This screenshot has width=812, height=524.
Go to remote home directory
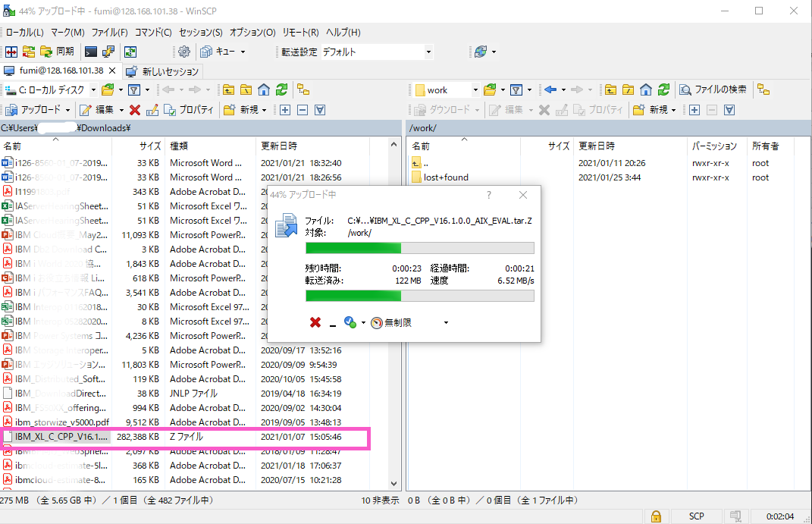click(x=646, y=89)
